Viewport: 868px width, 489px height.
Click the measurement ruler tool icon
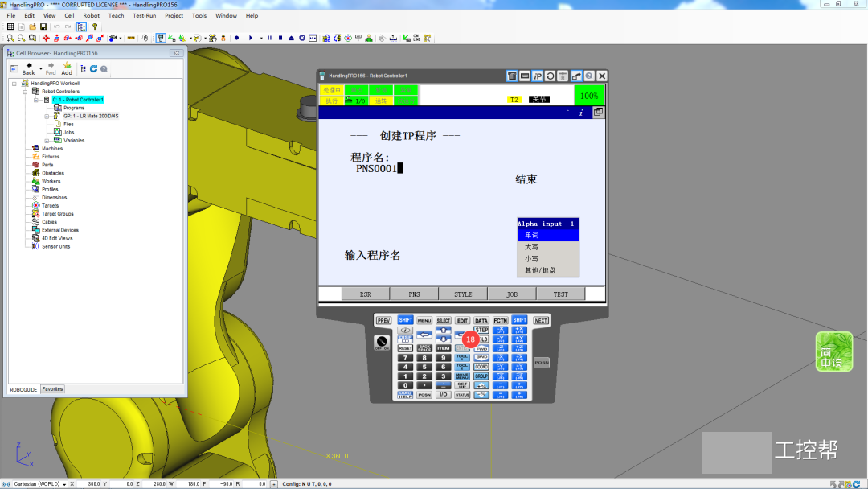click(131, 39)
